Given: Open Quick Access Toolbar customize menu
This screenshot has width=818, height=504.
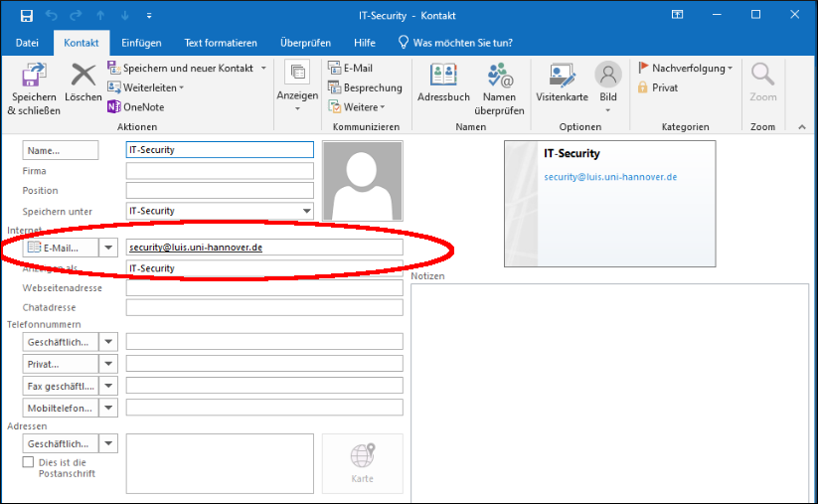Looking at the screenshot, I should click(x=149, y=16).
